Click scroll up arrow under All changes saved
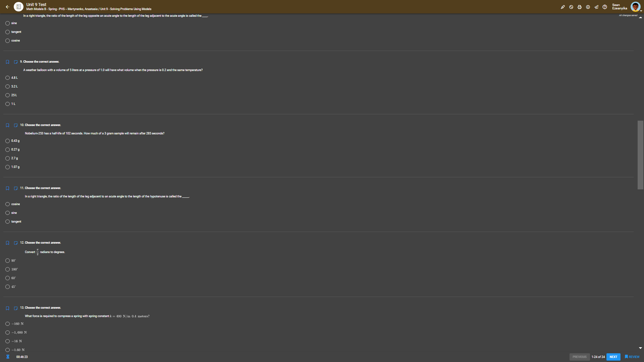Screen dimensions: 644x362 click(x=640, y=17)
